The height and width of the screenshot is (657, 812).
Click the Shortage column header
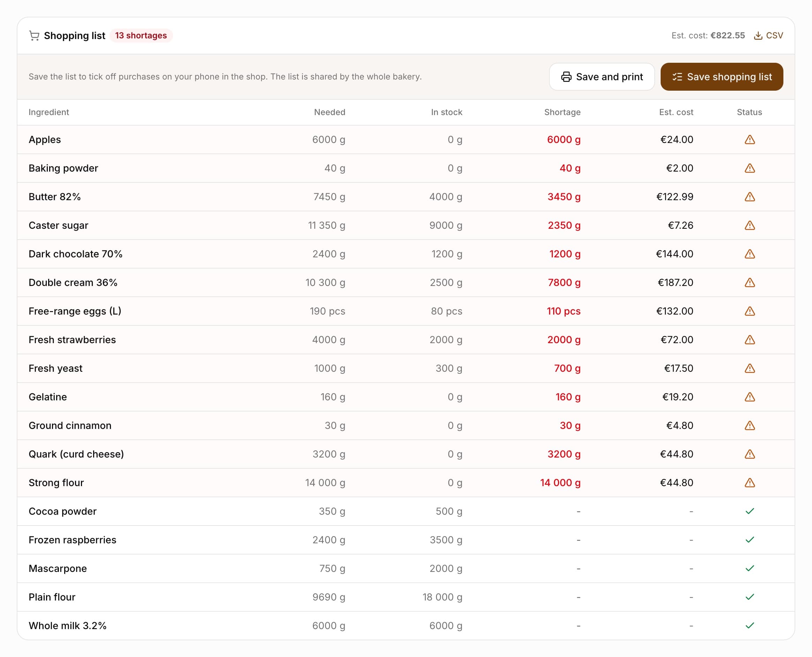562,112
